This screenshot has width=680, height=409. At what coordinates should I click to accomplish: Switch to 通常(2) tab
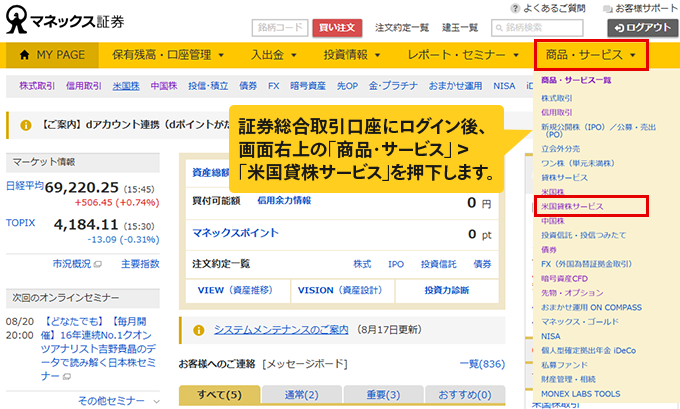coord(301,395)
